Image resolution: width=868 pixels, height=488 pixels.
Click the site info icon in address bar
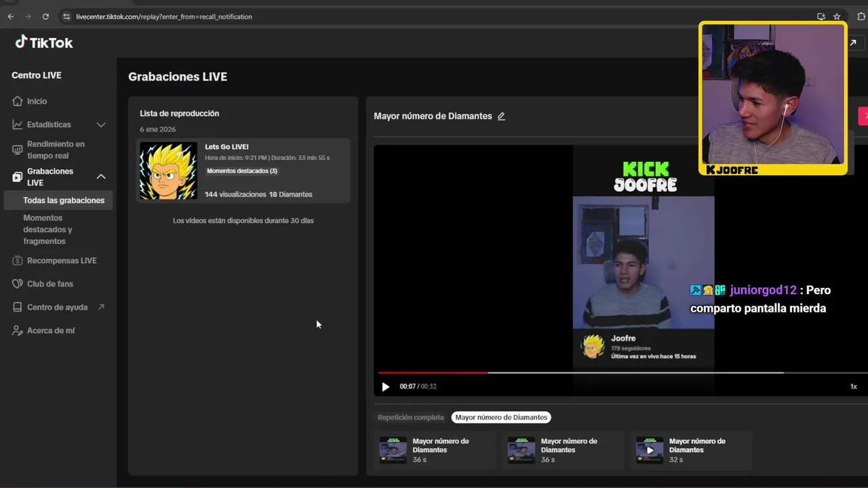(x=66, y=16)
